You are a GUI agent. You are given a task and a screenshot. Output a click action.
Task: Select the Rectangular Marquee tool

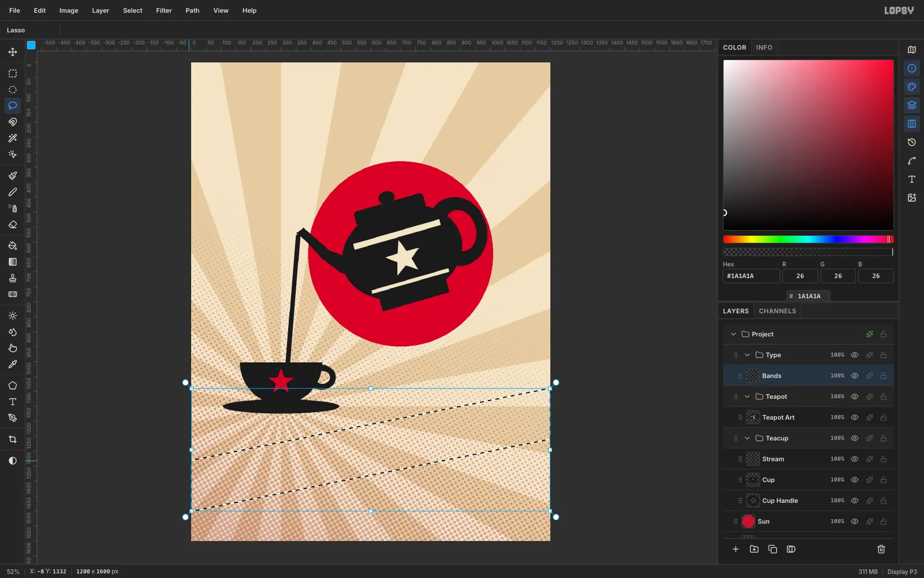(x=13, y=73)
